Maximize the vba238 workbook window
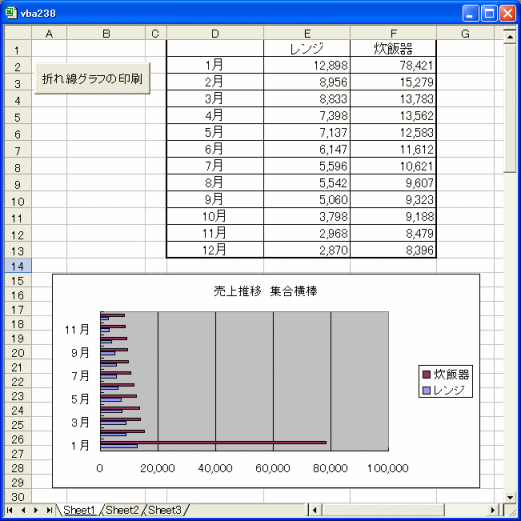This screenshot has width=521, height=521. click(x=489, y=14)
